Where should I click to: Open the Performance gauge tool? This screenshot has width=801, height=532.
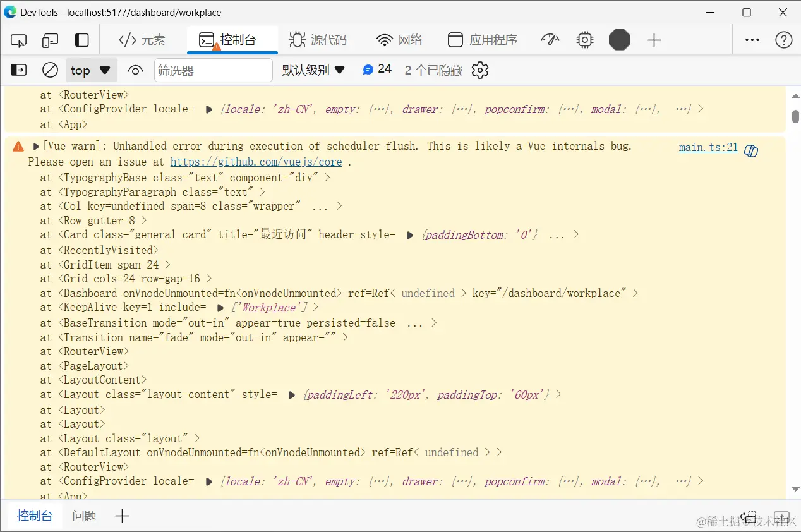click(x=551, y=40)
